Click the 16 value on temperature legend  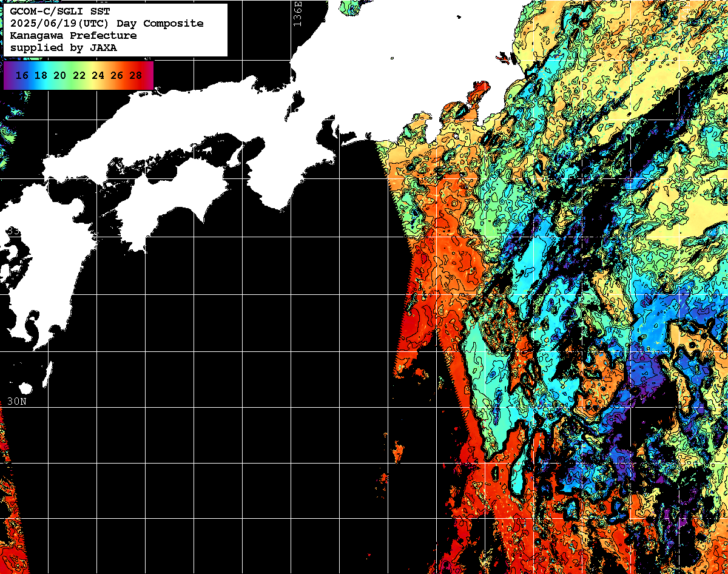point(22,76)
